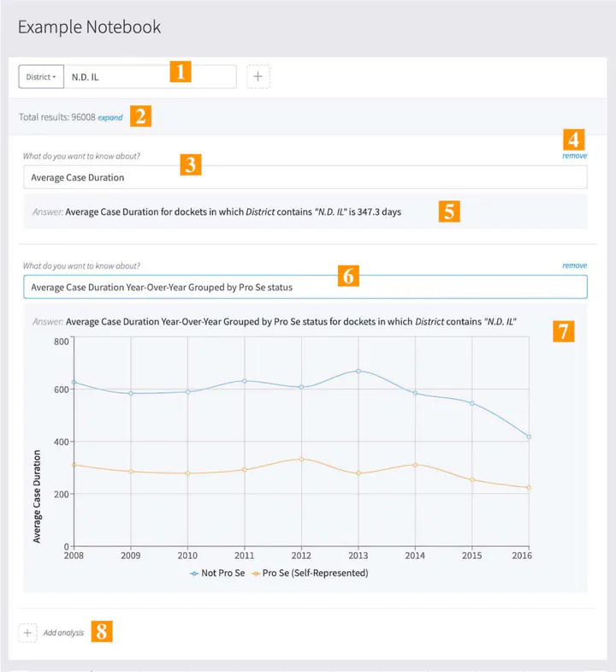Viewport: 616px width, 672px height.
Task: Remove the Year-Over-Year Pro Se analysis
Action: point(574,265)
